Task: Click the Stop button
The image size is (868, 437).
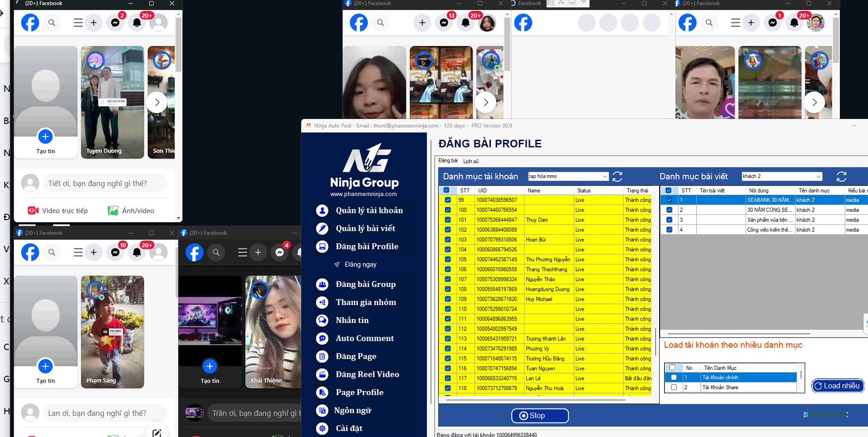Action: coord(540,416)
